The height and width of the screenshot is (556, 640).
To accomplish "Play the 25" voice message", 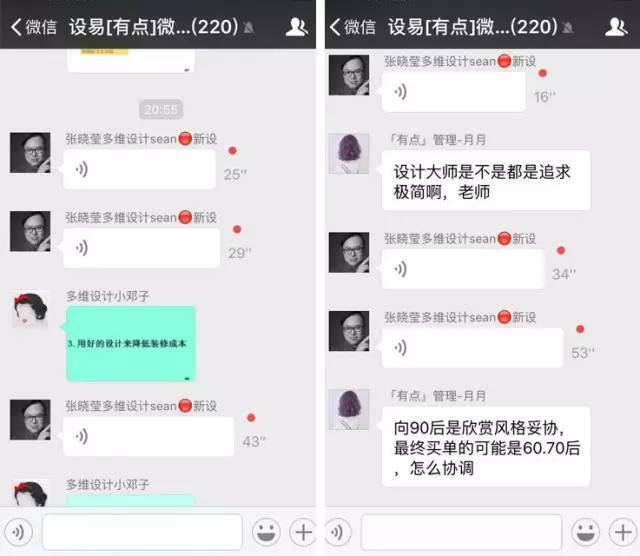I will tap(139, 169).
